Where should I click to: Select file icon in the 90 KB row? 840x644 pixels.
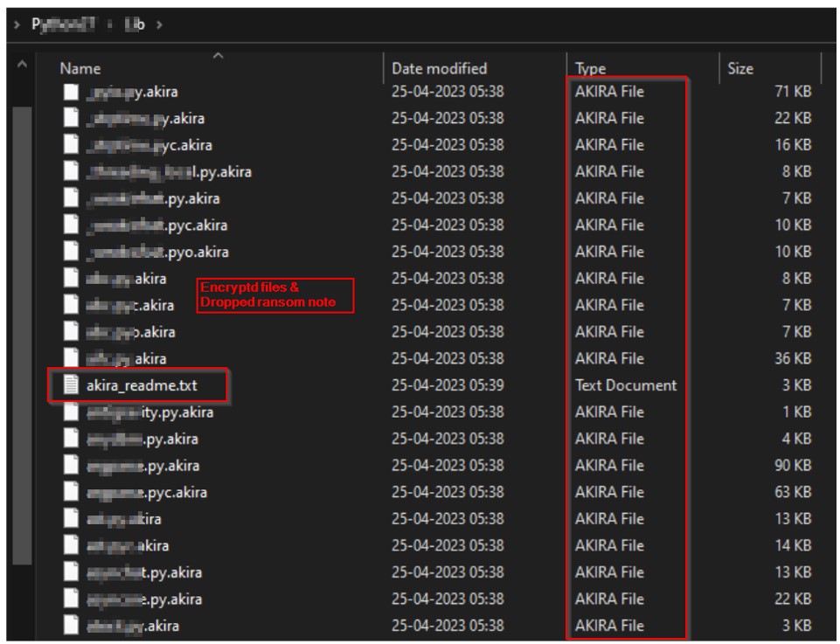[x=72, y=465]
